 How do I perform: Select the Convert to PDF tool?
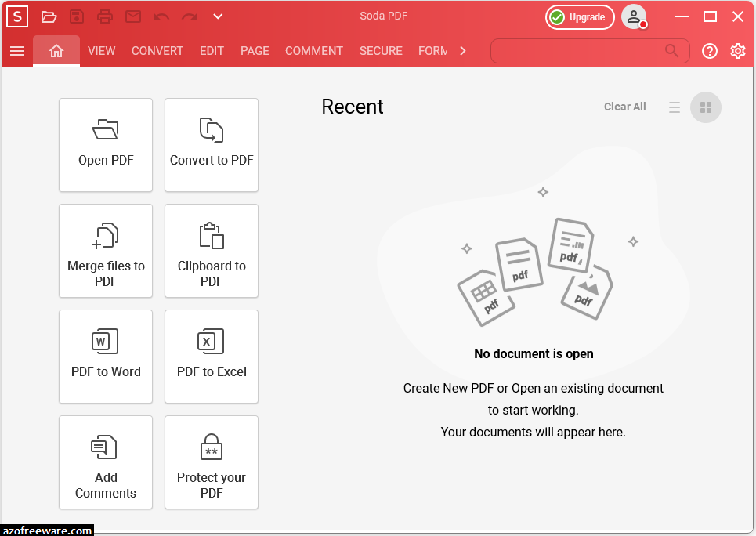[x=211, y=145]
